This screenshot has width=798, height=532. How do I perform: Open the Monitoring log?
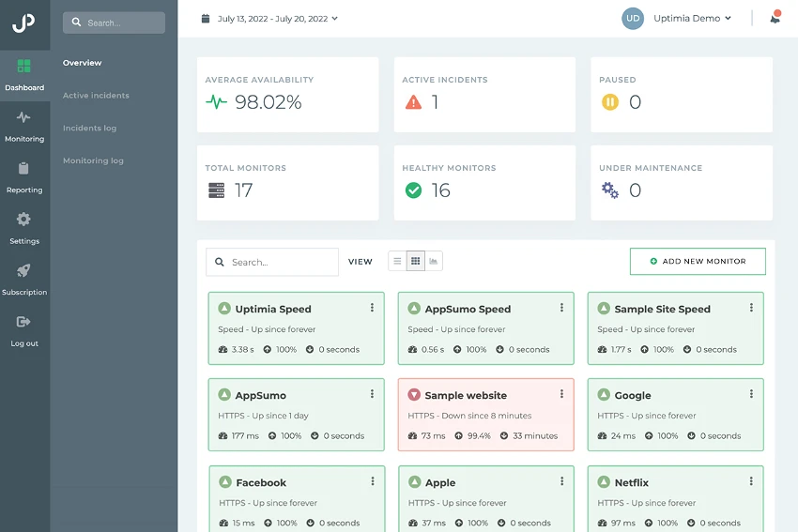(93, 160)
